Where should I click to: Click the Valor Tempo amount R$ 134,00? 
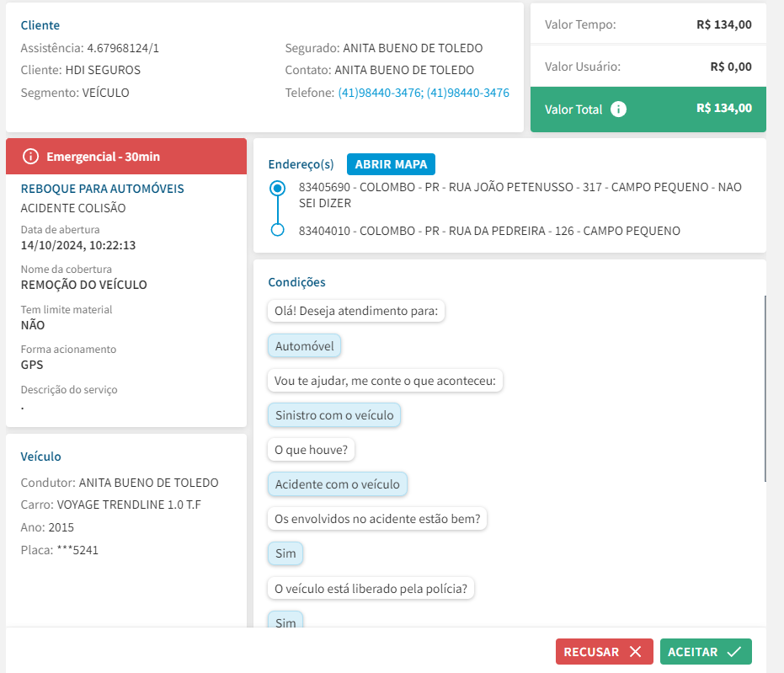(724, 24)
